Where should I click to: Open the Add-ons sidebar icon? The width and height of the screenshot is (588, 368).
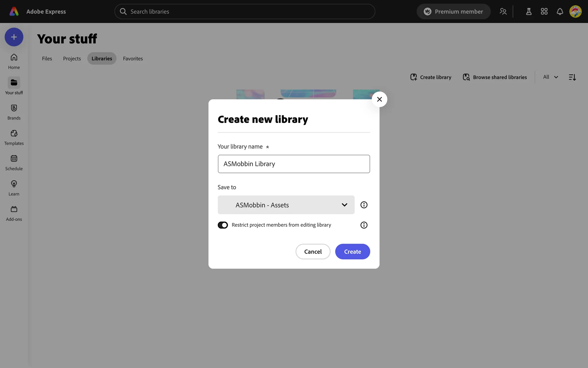14,209
